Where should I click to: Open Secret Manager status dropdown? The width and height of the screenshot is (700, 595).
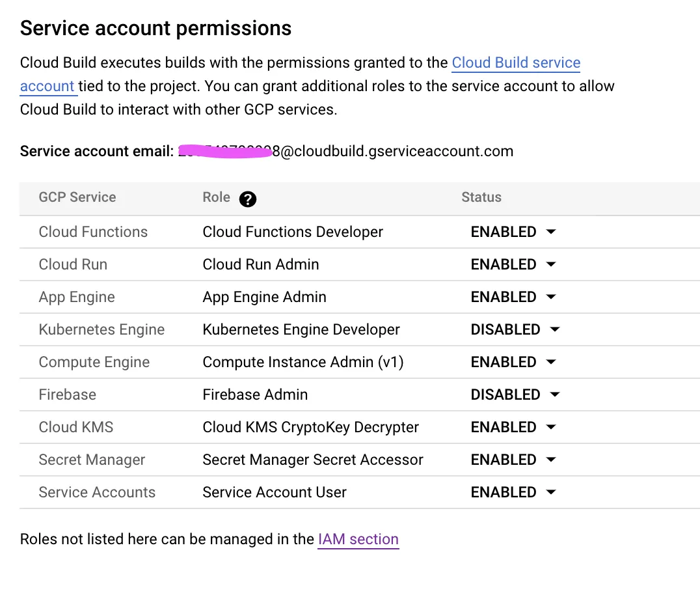pos(513,460)
